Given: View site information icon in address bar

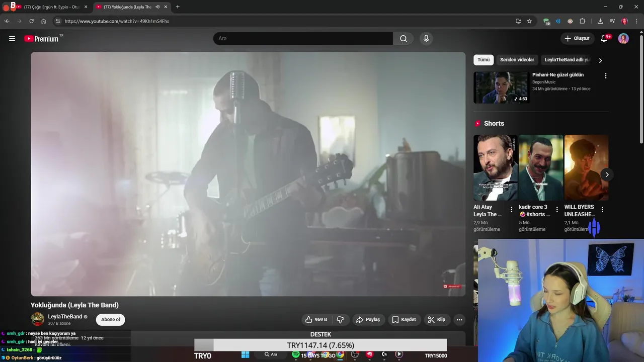Looking at the screenshot, I should pos(58,21).
